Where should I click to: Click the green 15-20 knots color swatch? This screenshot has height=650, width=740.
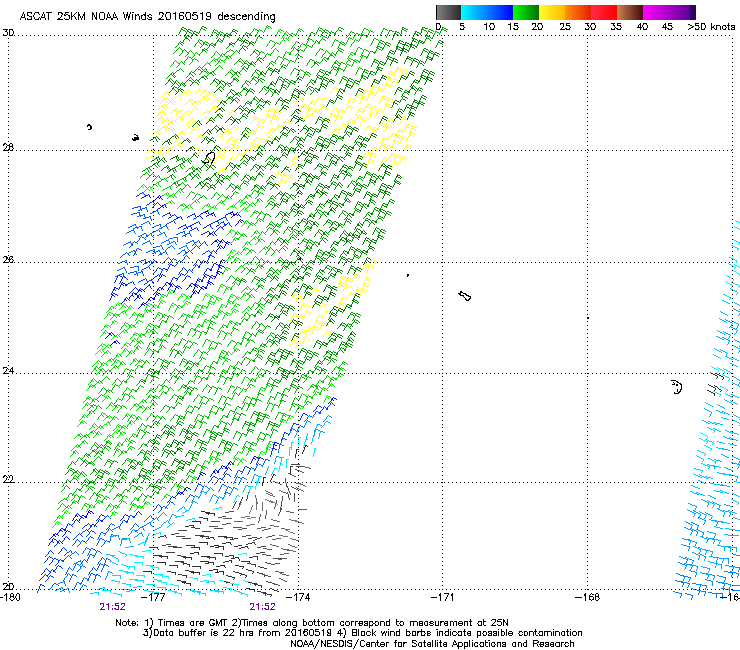point(526,12)
